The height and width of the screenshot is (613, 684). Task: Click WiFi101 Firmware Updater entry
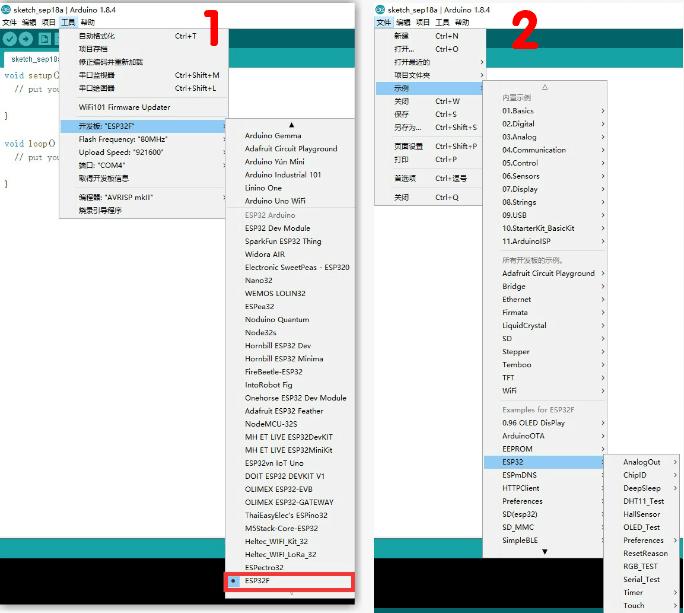point(124,107)
